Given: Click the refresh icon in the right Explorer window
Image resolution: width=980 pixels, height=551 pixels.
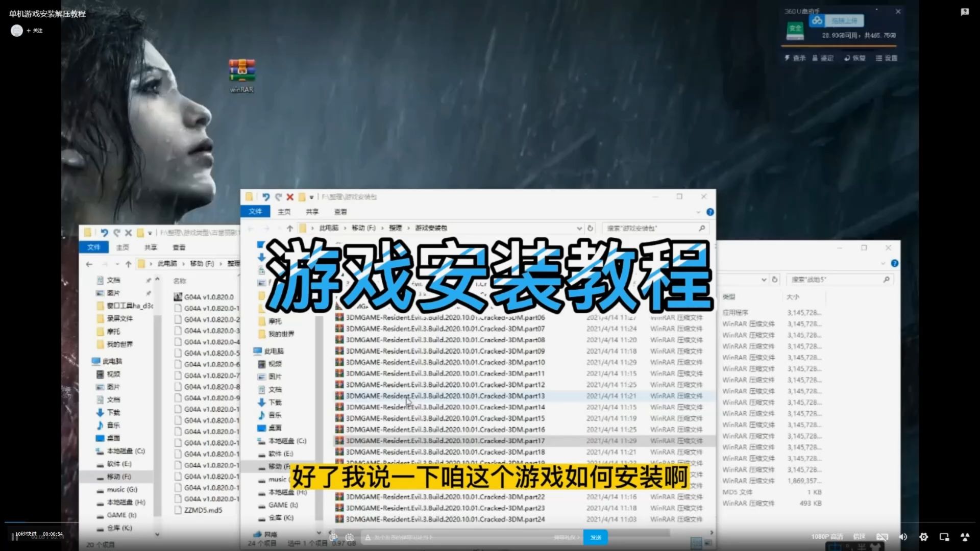Looking at the screenshot, I should click(774, 280).
